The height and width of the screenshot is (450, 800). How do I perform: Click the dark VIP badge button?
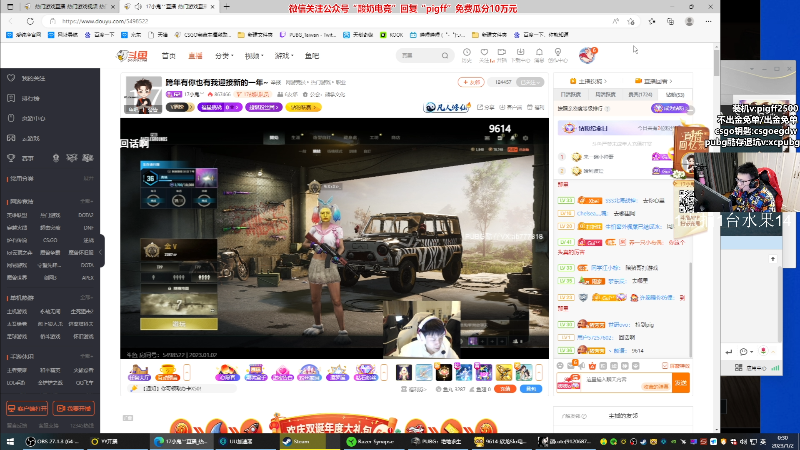[180, 107]
